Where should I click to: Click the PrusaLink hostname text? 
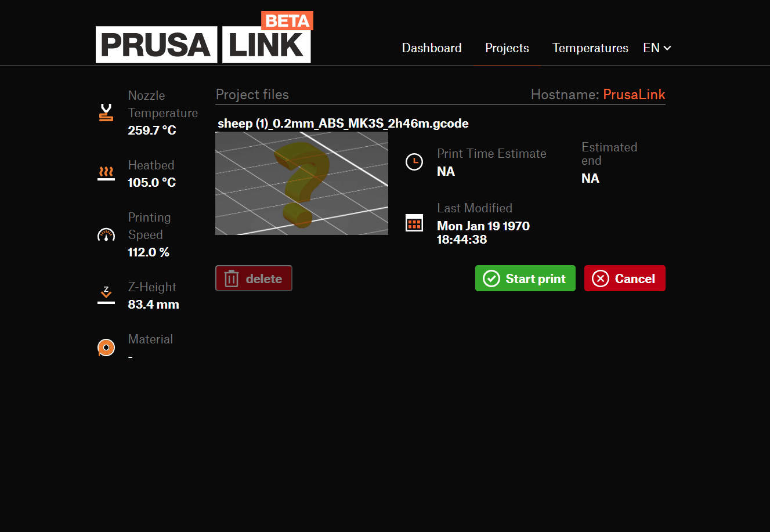pyautogui.click(x=634, y=95)
